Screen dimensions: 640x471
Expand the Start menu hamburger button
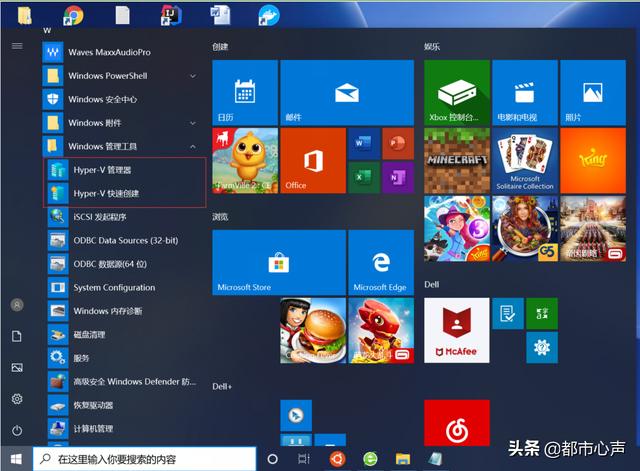pyautogui.click(x=17, y=46)
